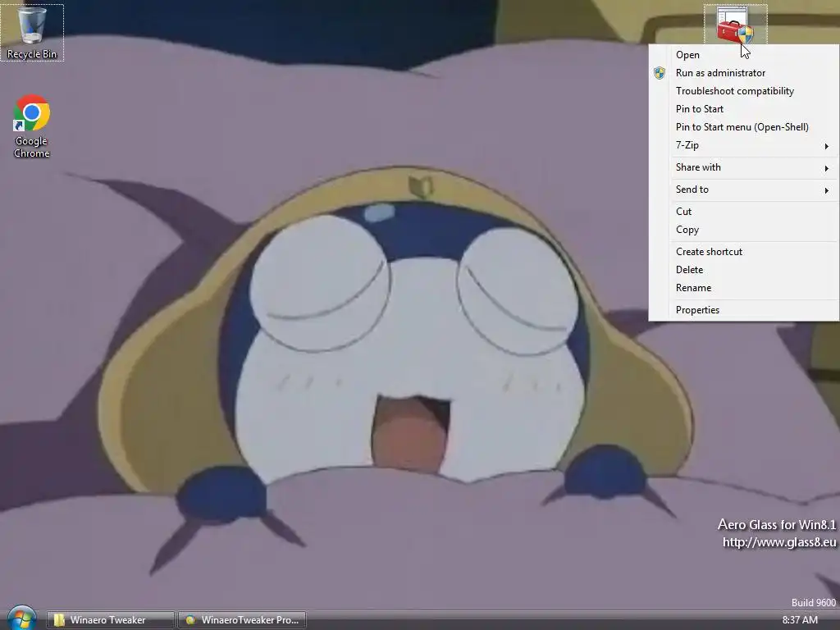840x630 pixels.
Task: Expand the Share with submenu
Action: [x=743, y=167]
